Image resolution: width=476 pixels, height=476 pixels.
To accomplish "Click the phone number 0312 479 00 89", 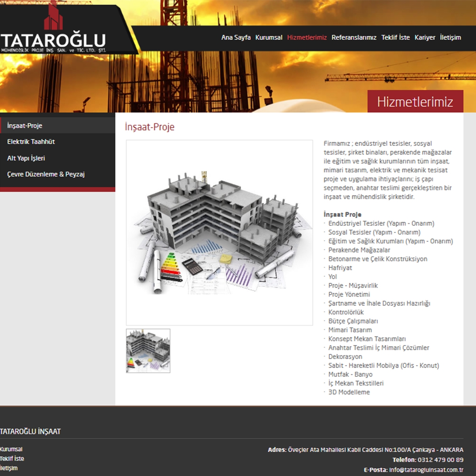I will tap(440, 460).
